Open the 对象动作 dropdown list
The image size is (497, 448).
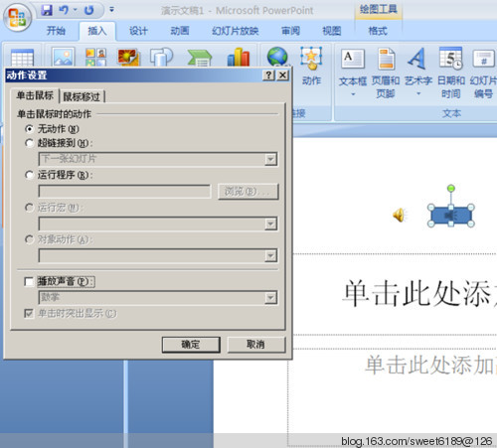click(270, 255)
